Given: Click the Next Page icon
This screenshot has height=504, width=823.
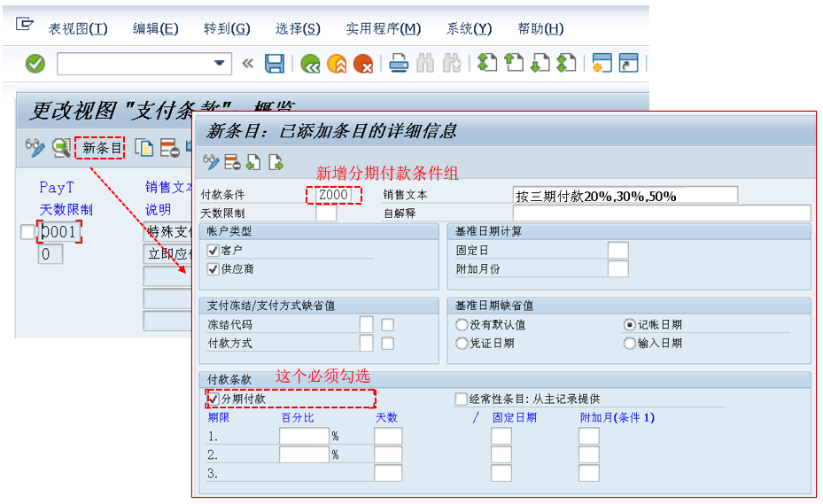Looking at the screenshot, I should pyautogui.click(x=540, y=63).
